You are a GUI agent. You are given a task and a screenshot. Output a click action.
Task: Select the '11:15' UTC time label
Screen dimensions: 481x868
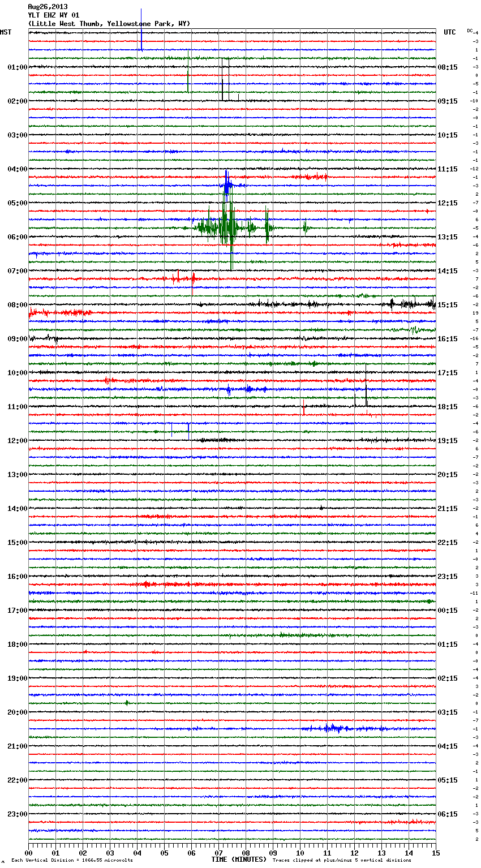click(x=448, y=169)
